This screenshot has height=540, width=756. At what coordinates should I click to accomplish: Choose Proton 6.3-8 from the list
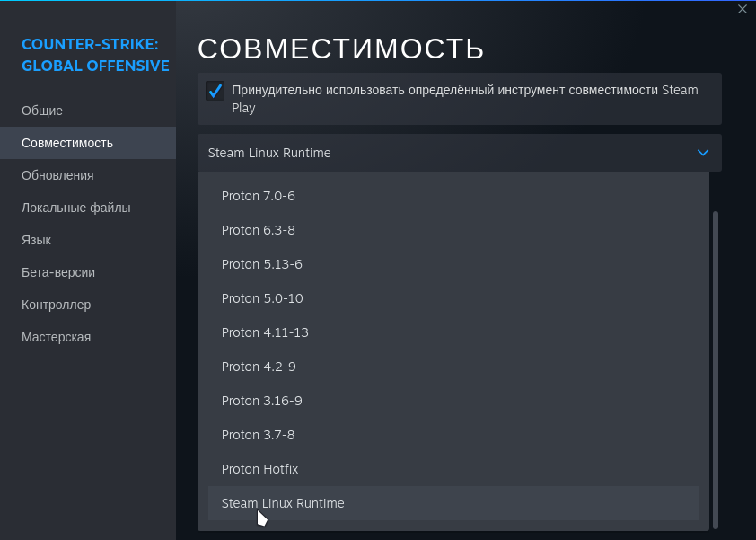click(x=453, y=230)
